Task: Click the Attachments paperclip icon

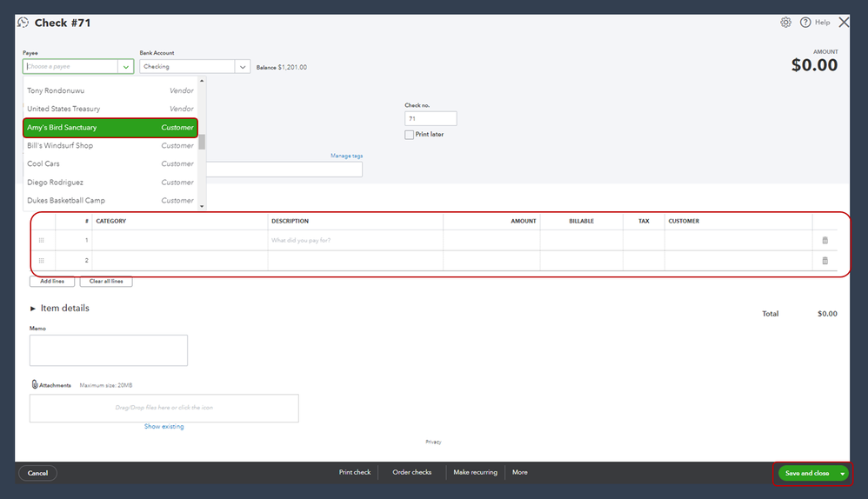Action: [34, 384]
